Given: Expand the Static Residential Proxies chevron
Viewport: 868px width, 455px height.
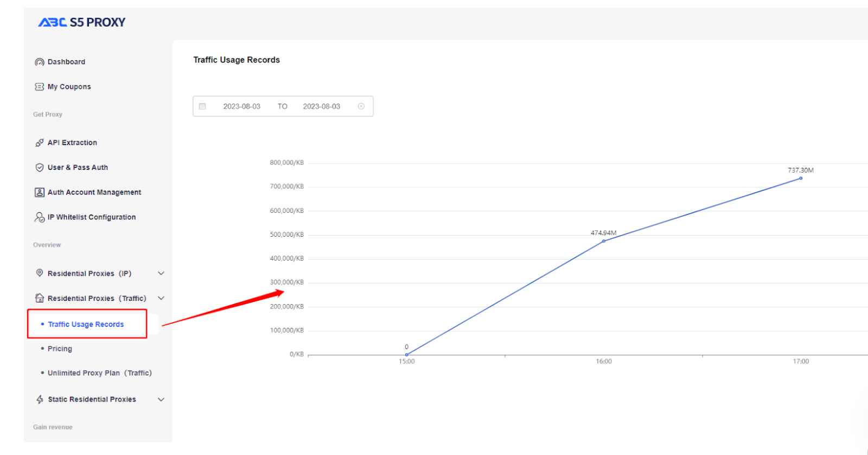Looking at the screenshot, I should pos(161,400).
